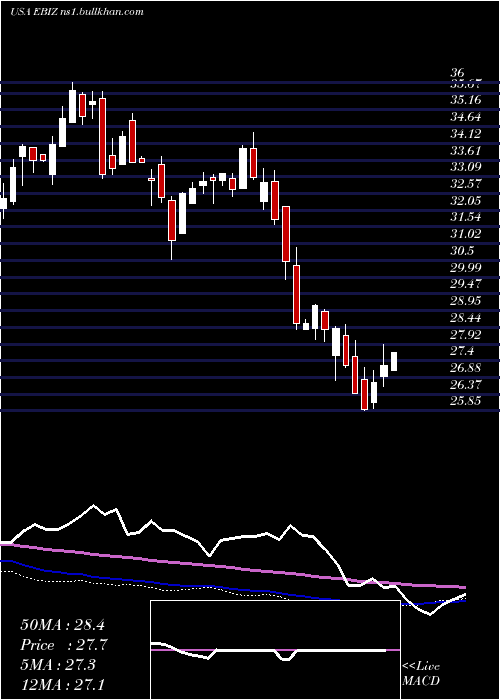The height and width of the screenshot is (700, 500).
Task: Click the 28.95 price level label
Action: point(466,301)
